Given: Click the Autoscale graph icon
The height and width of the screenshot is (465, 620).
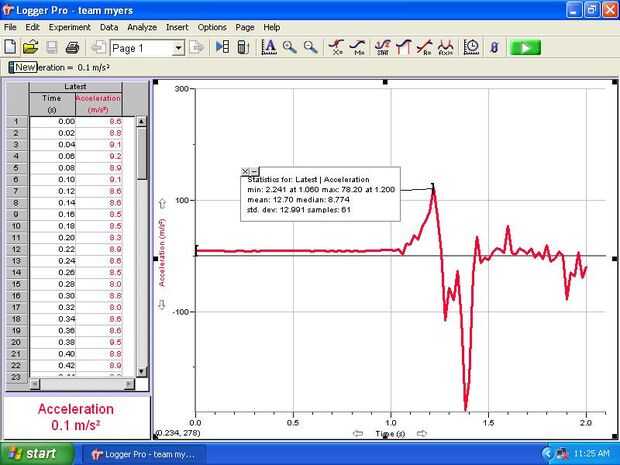Looking at the screenshot, I should pos(269,47).
